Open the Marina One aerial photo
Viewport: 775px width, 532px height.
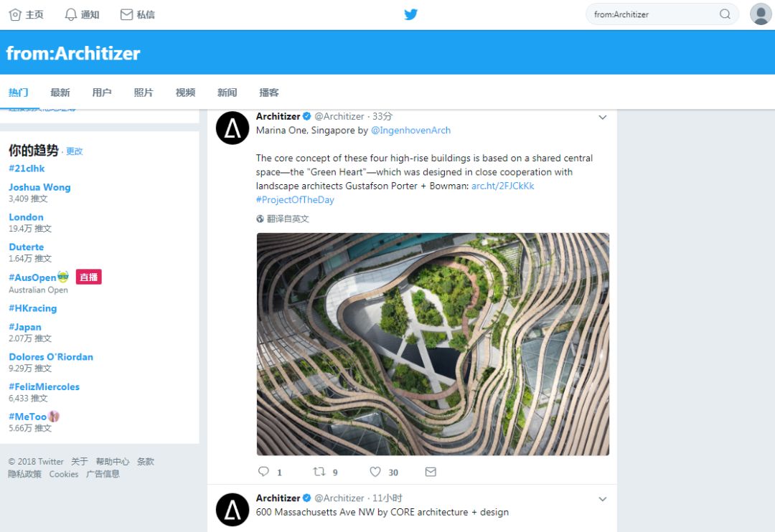[433, 344]
